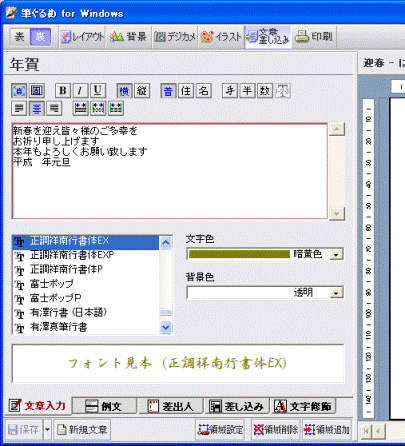Select 横 horizontal writing
Image resolution: width=405 pixels, height=446 pixels.
(124, 91)
